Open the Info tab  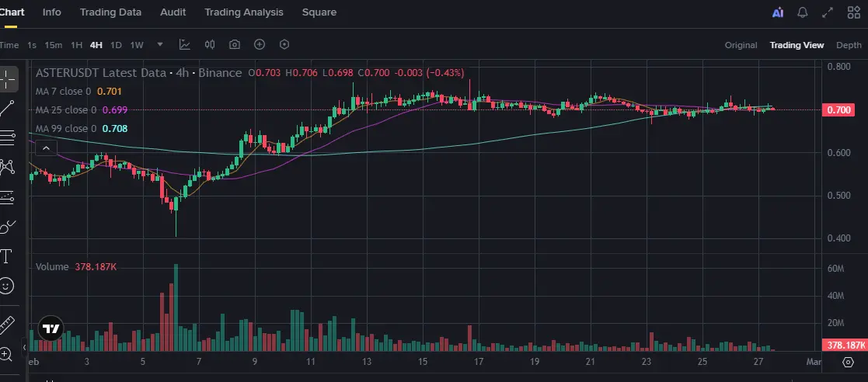51,12
